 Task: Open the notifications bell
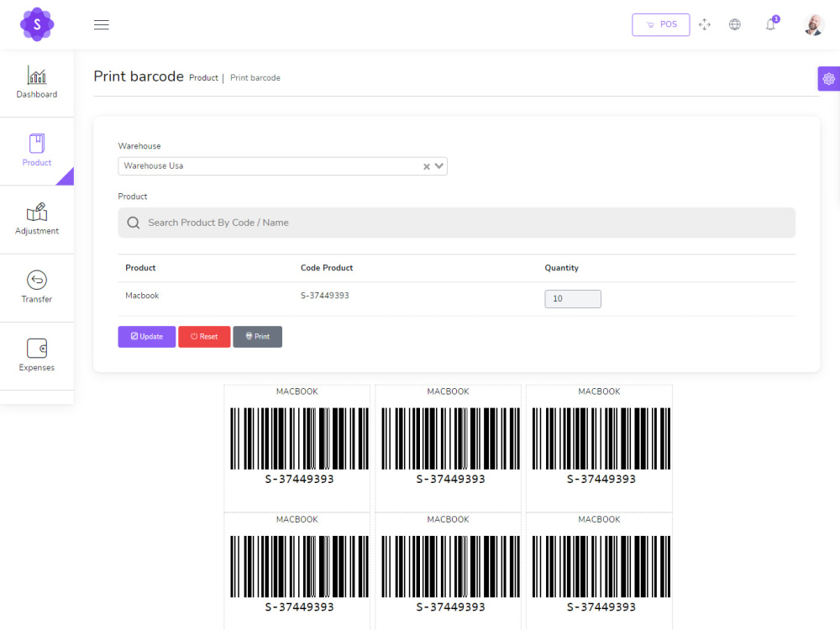click(770, 24)
